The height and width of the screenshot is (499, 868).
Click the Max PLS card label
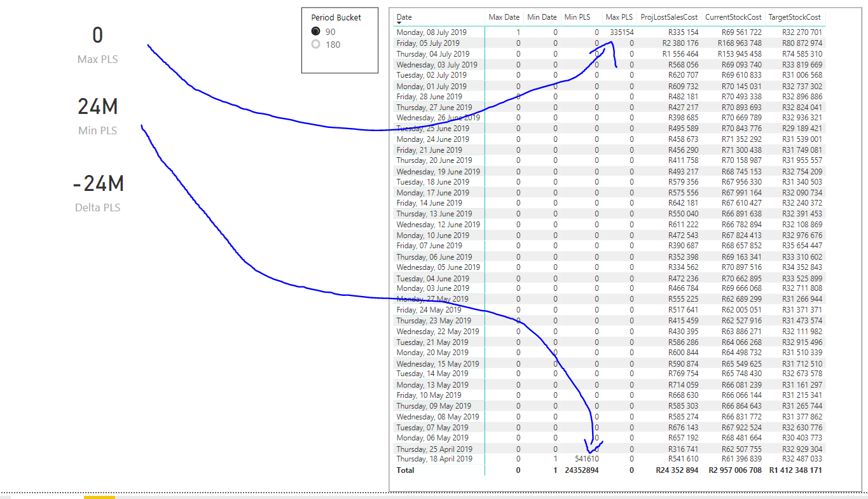coord(97,59)
